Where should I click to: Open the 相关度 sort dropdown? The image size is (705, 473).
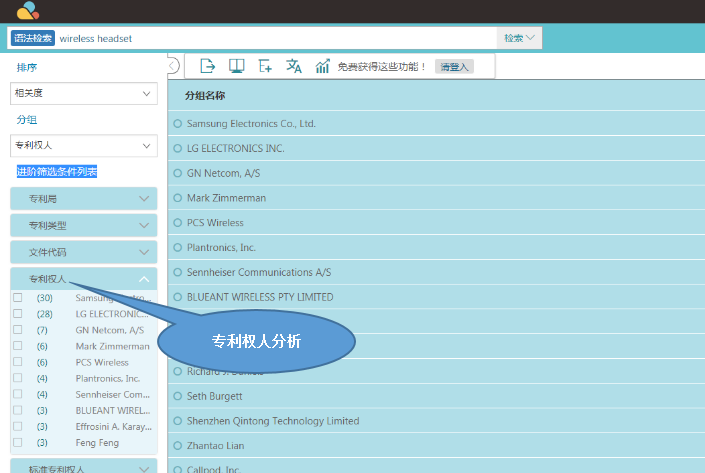click(84, 94)
